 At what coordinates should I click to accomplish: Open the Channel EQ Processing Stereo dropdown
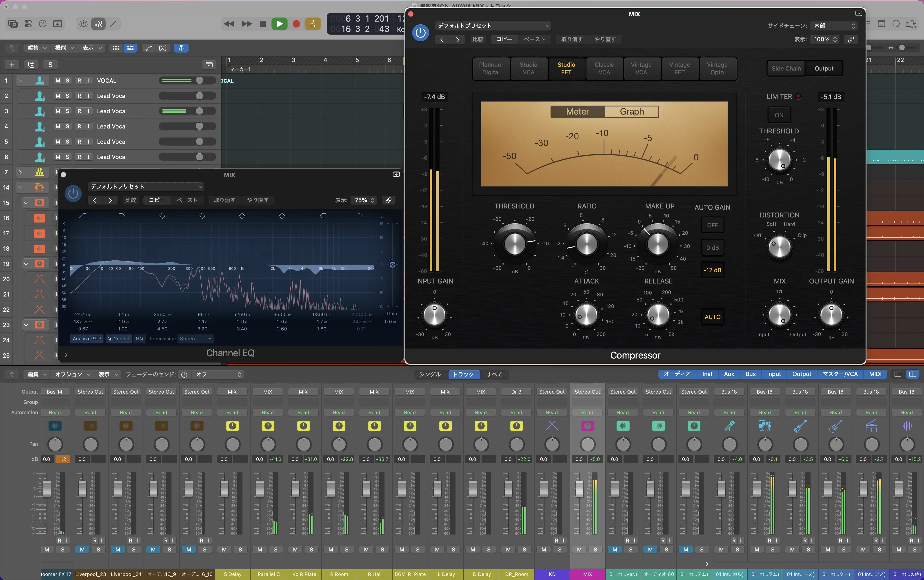coord(195,339)
